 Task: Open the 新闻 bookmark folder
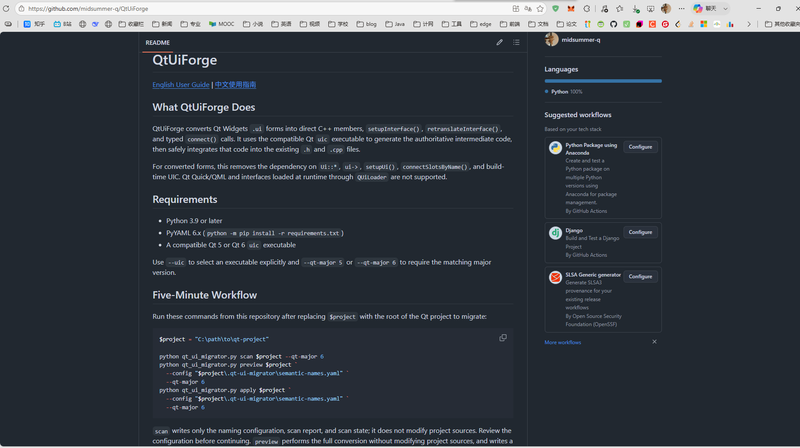[x=162, y=24]
